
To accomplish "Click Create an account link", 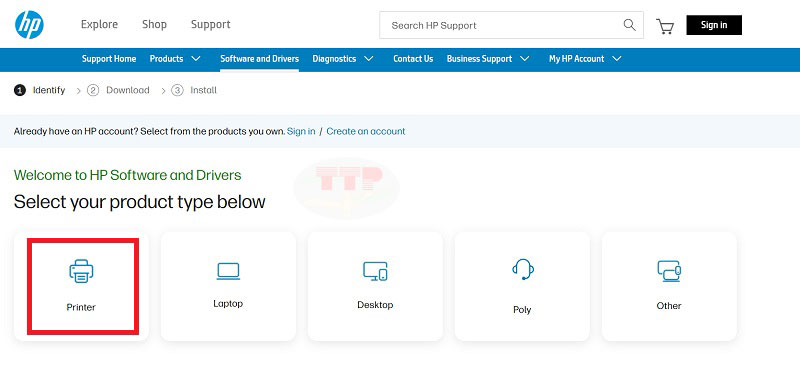I will [366, 131].
